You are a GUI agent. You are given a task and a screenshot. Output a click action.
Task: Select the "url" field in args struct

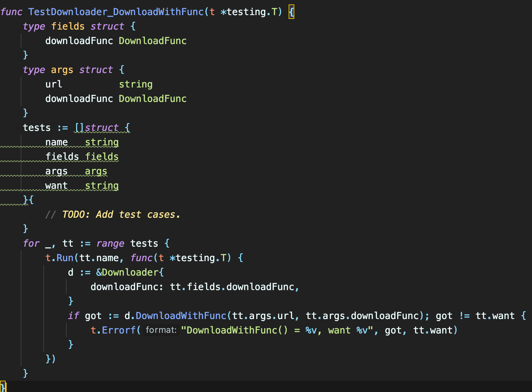click(53, 84)
